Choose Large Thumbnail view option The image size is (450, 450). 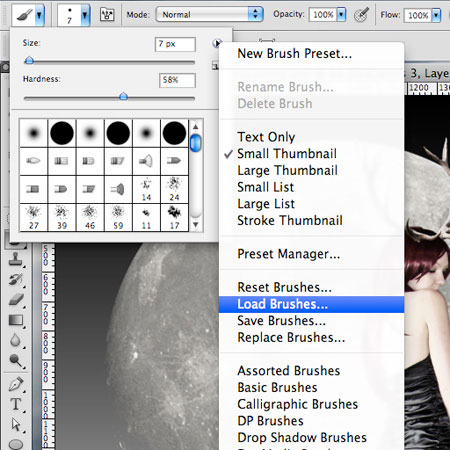pyautogui.click(x=311, y=170)
